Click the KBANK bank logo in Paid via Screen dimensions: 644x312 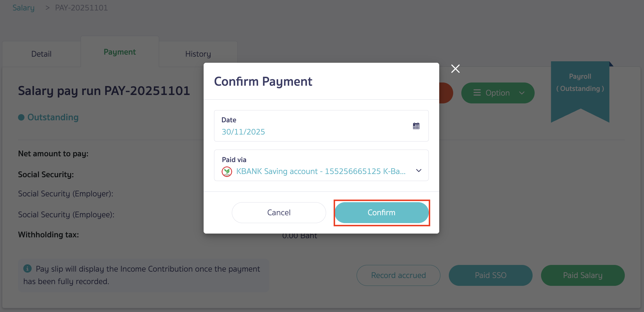pos(227,171)
